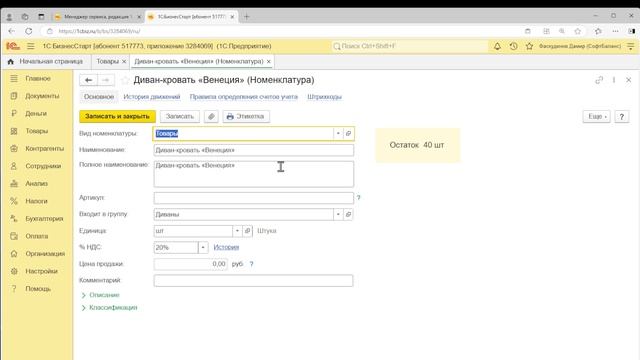The image size is (640, 360).
Task: Open favorites star in header
Action: point(529,46)
